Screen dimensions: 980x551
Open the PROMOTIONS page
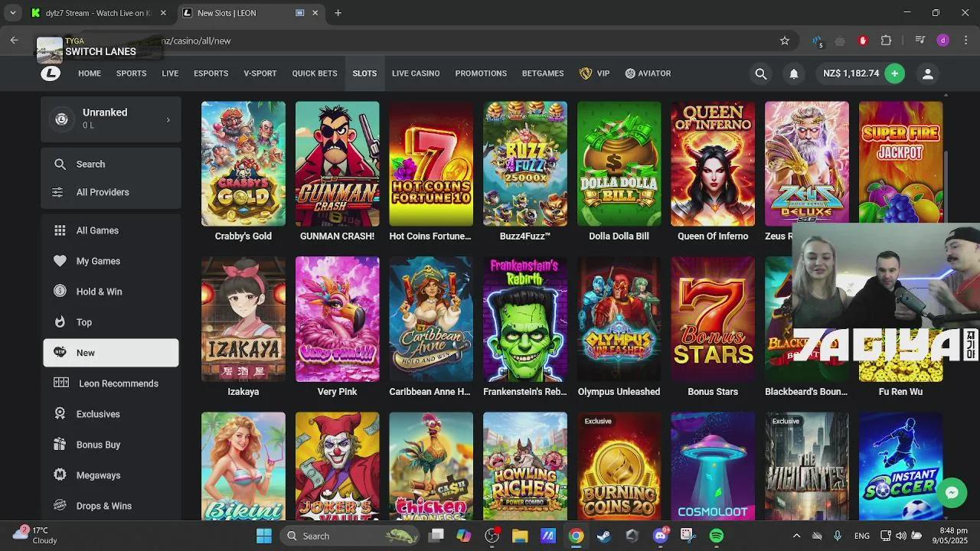click(481, 73)
